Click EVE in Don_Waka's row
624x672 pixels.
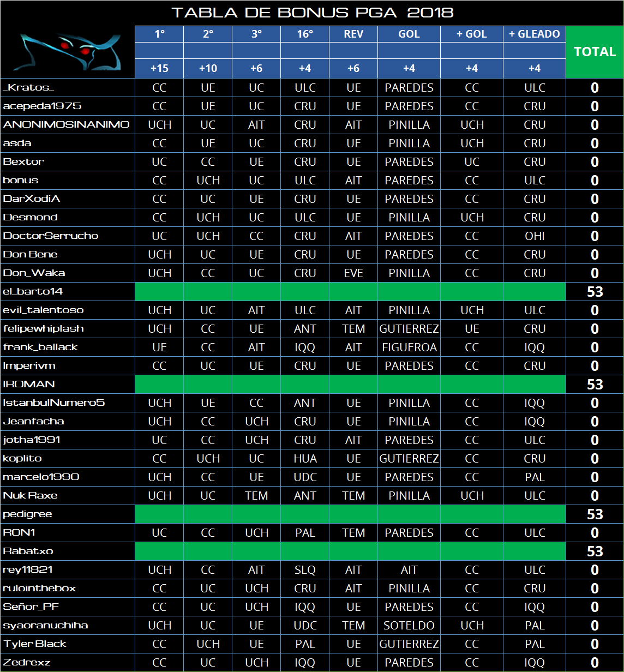click(x=353, y=273)
